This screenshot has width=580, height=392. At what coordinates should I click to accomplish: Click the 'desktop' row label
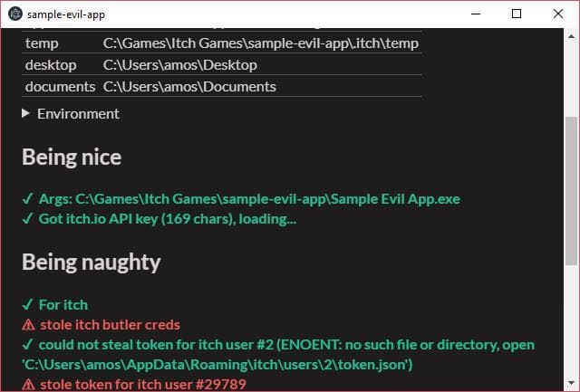(51, 65)
